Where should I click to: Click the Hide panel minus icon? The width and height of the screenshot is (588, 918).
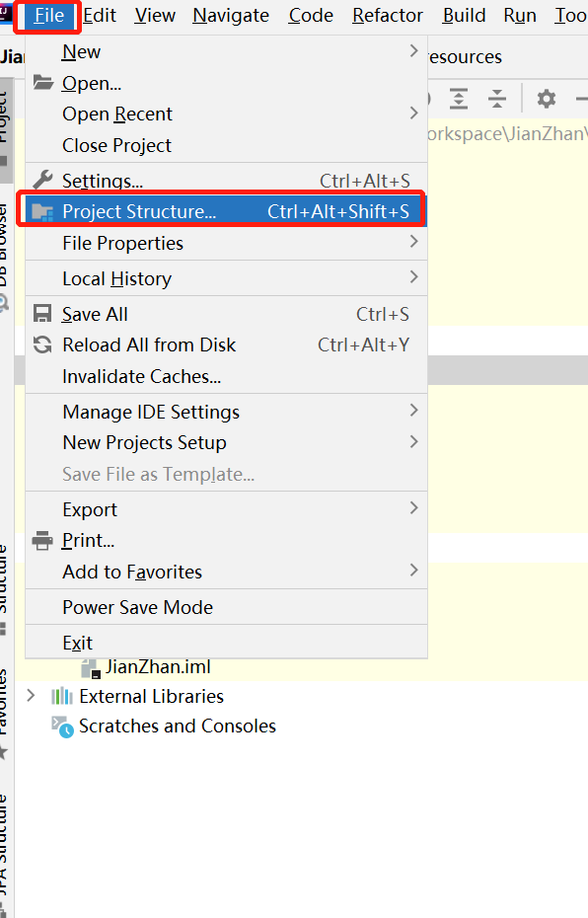582,98
